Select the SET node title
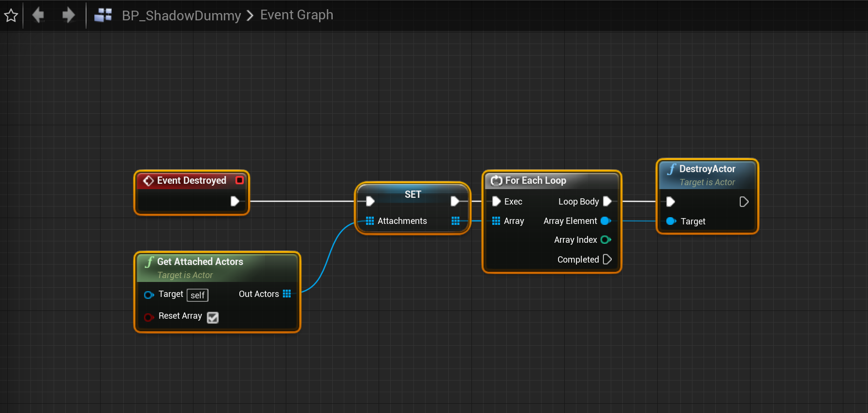Screen dimensions: 868x413 click(x=412, y=194)
